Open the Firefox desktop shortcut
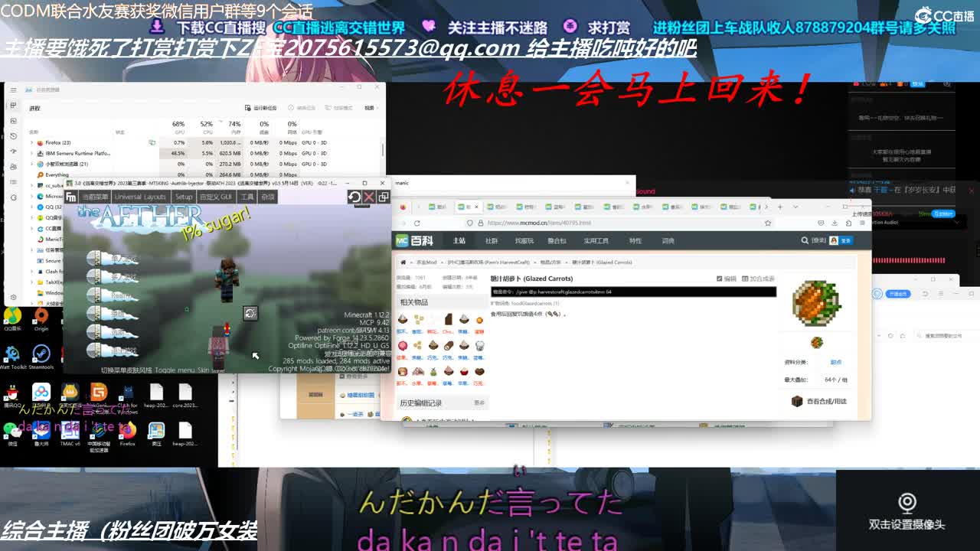This screenshot has width=980, height=551. (x=127, y=434)
